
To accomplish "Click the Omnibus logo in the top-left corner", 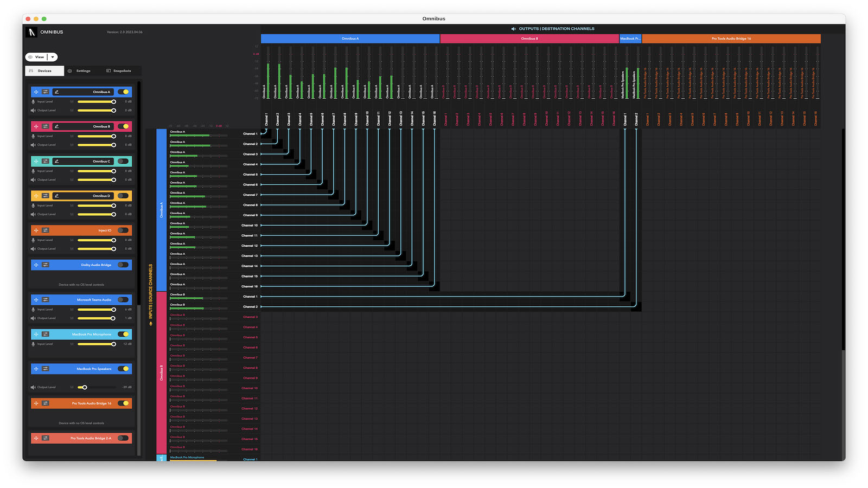I will point(32,32).
